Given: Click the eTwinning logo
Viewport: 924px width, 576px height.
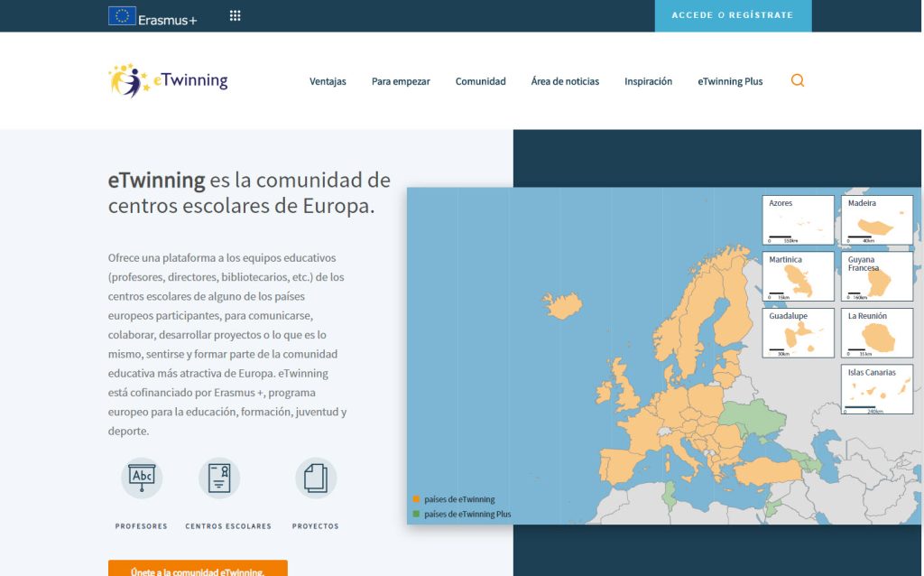Looking at the screenshot, I should (168, 80).
